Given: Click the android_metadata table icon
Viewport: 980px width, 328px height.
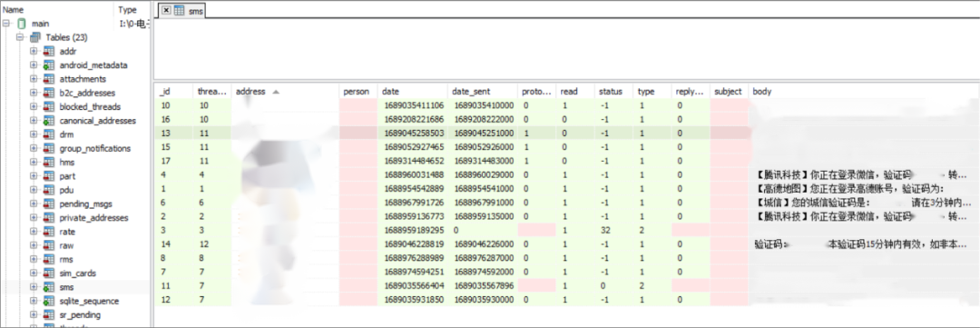Looking at the screenshot, I should click(49, 65).
